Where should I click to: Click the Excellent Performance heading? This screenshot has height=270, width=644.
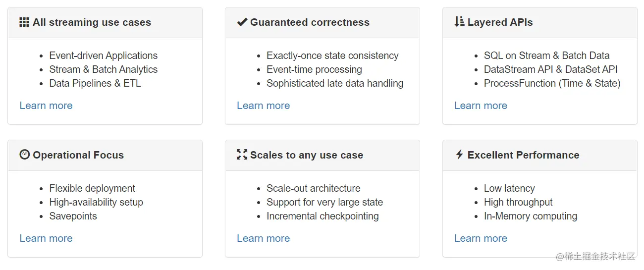coord(523,155)
